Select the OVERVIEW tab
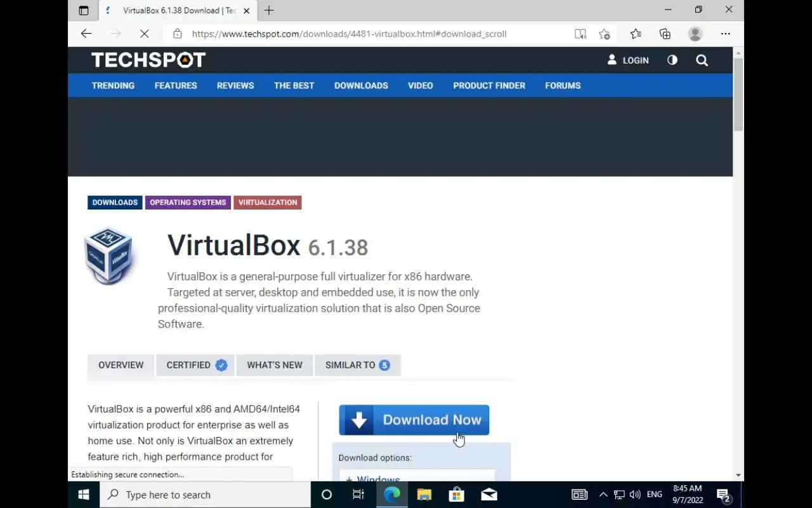Screen dimensions: 812x508 (121, 365)
